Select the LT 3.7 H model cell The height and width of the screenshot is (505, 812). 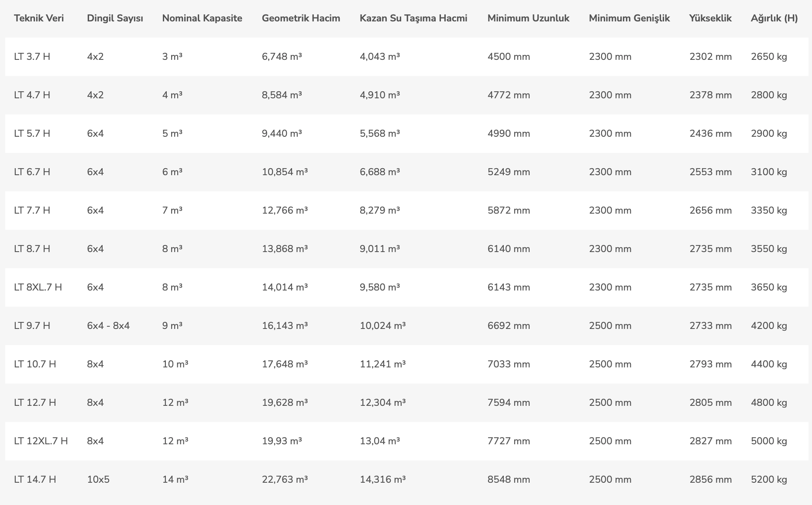point(32,57)
